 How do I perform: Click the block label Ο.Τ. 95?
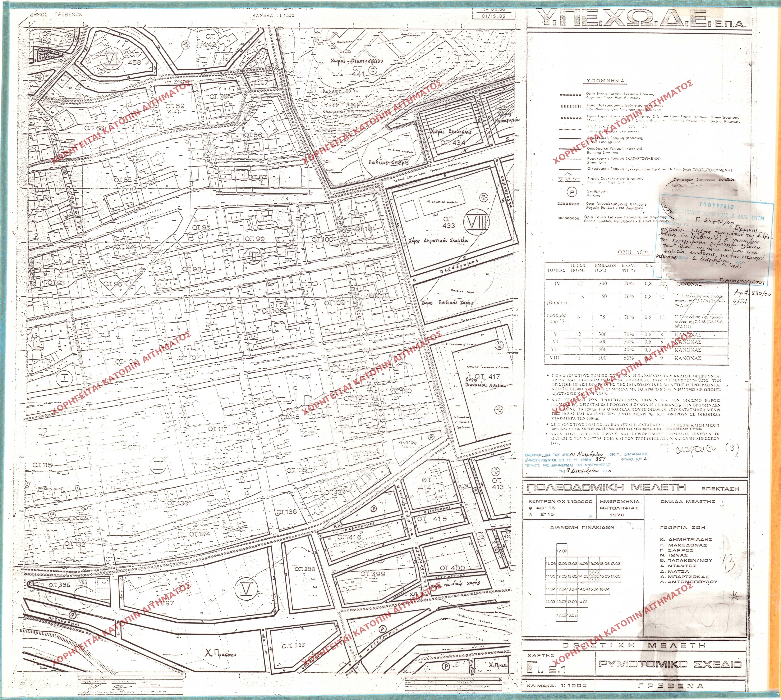pos(201,227)
